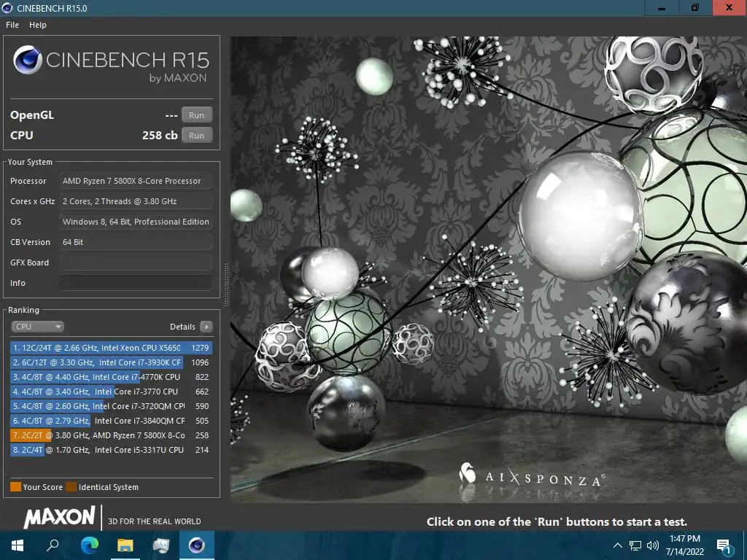Restore down the Cinebench window
747x560 pixels.
695,8
